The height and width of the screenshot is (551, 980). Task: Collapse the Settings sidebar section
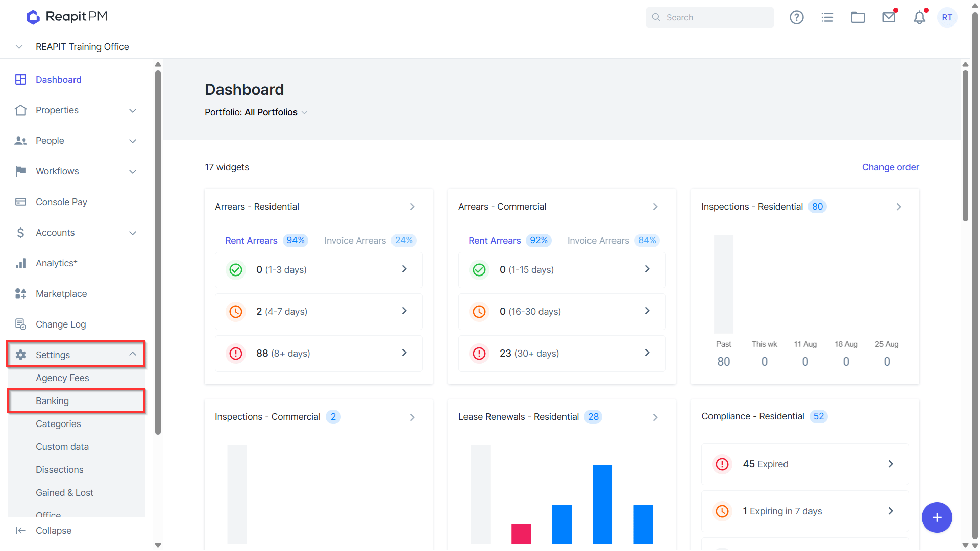point(77,355)
